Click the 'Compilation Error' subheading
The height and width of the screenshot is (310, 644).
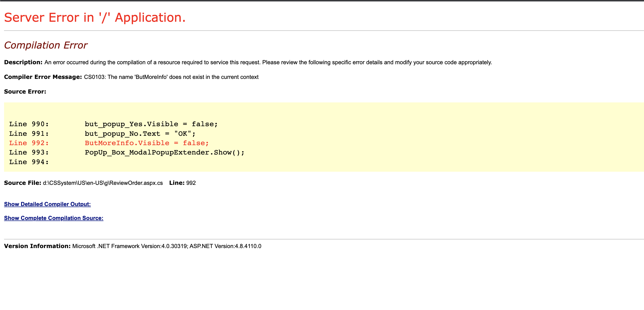[x=46, y=45]
